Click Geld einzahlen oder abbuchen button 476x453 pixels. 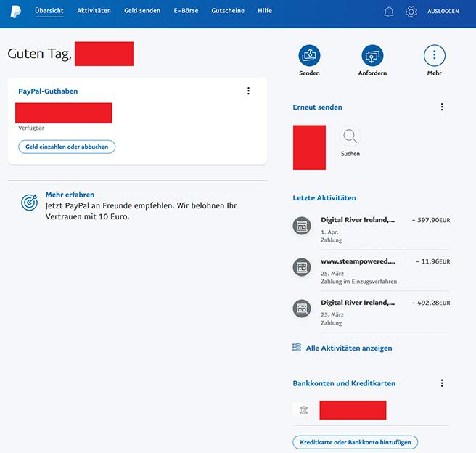pyautogui.click(x=67, y=147)
